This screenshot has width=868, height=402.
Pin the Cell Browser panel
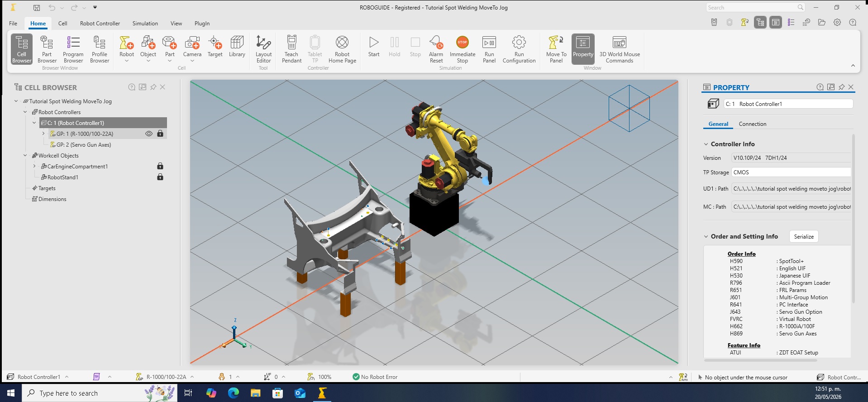tap(153, 87)
